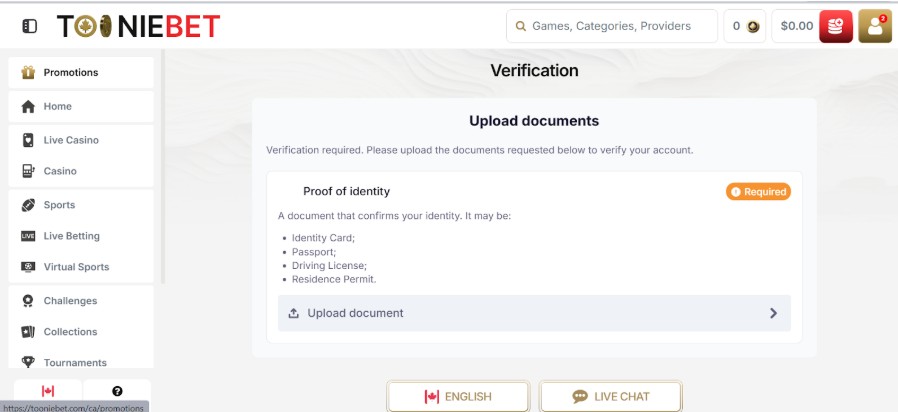Open the user profile avatar icon

[875, 26]
